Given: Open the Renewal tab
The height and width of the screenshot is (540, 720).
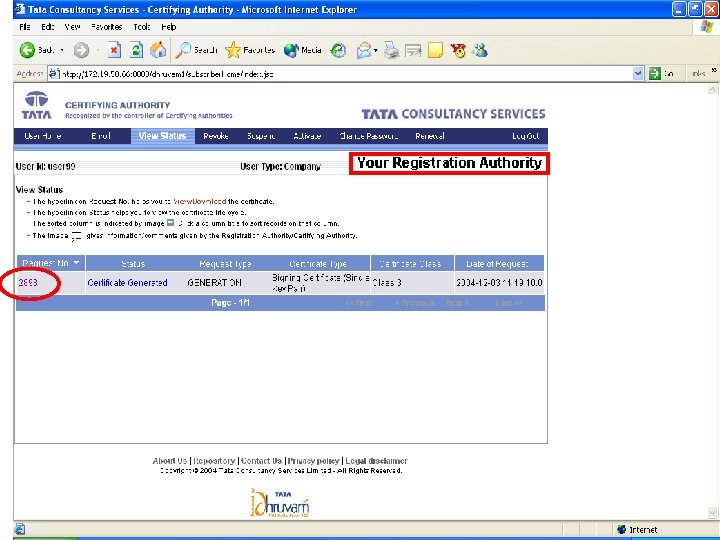Looking at the screenshot, I should click(x=430, y=136).
